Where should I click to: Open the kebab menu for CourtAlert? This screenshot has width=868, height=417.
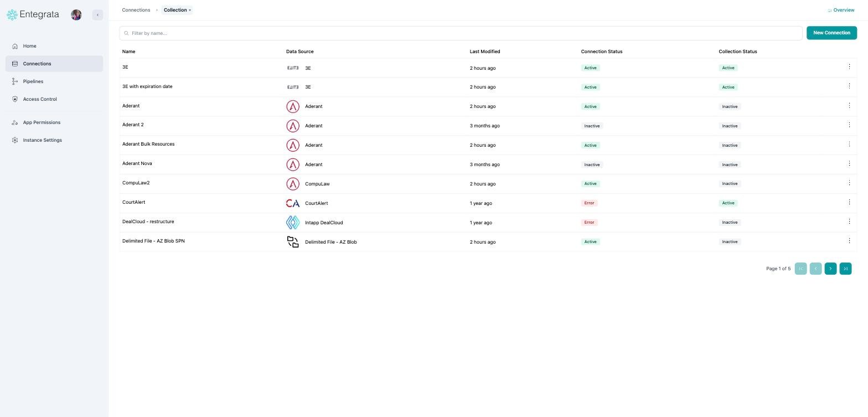coord(849,202)
